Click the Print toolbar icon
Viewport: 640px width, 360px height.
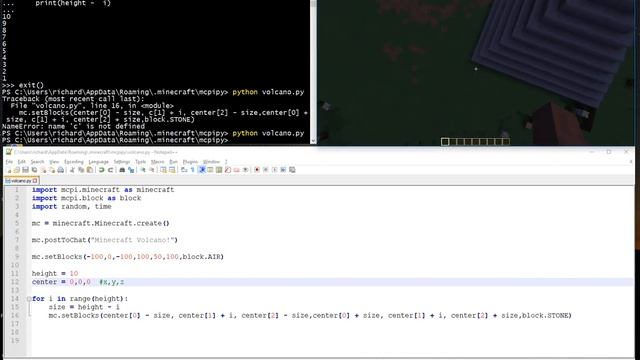(60, 170)
